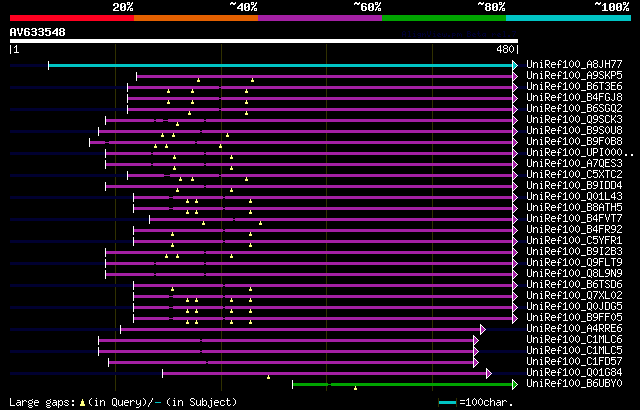Click the Large gaps legend text
This screenshot has height=410, width=640.
[x=42, y=403]
